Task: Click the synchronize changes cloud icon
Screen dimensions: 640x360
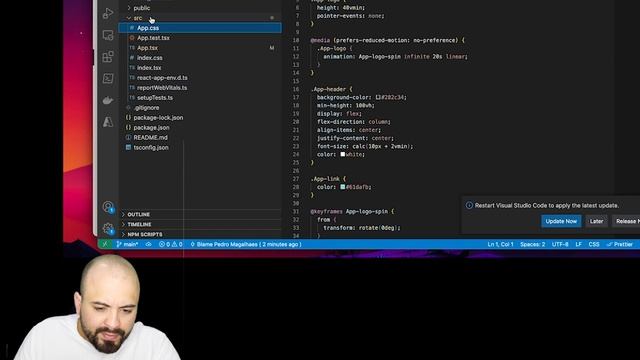Action: click(x=149, y=244)
